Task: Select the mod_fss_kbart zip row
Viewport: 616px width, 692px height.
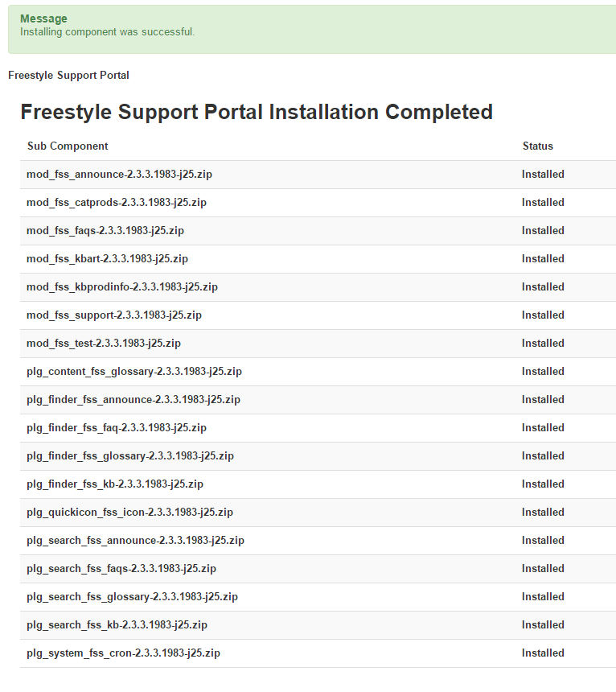Action: [x=107, y=259]
